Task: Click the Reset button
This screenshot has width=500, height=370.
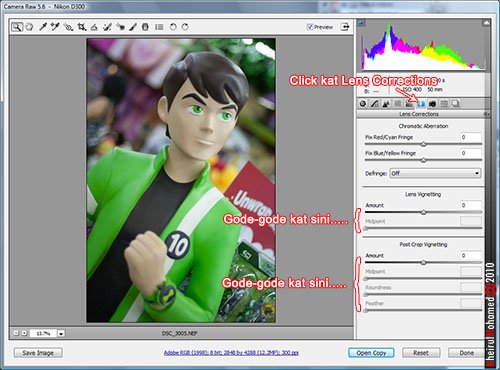Action: [421, 353]
